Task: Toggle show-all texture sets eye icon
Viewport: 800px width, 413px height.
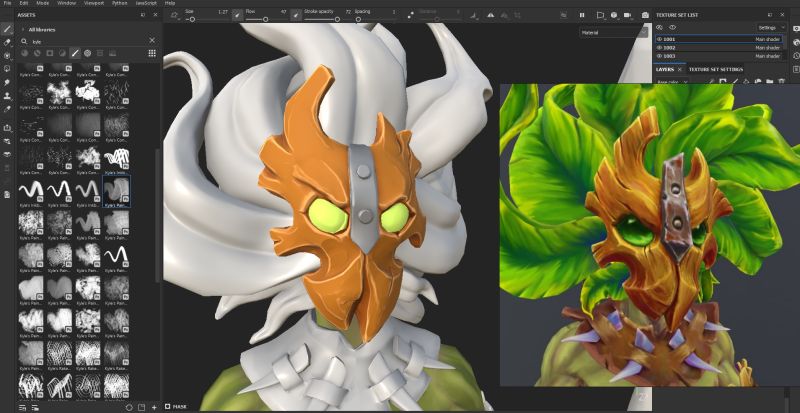Action: [x=672, y=28]
